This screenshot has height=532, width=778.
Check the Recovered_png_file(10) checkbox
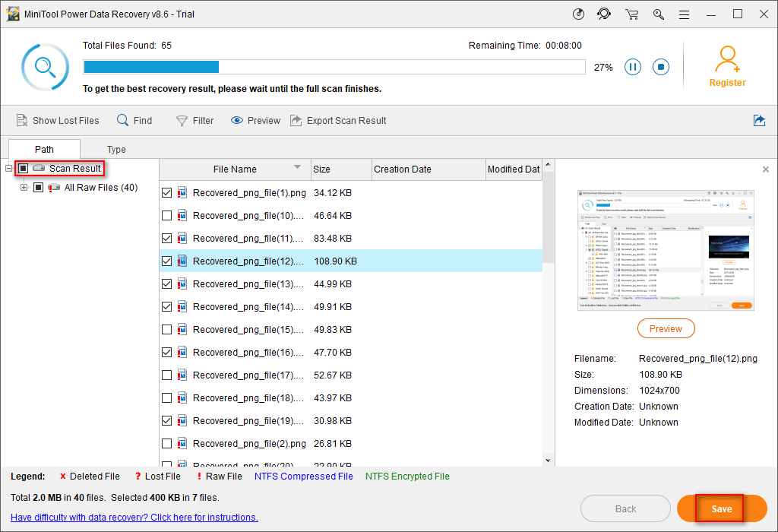[x=167, y=216]
